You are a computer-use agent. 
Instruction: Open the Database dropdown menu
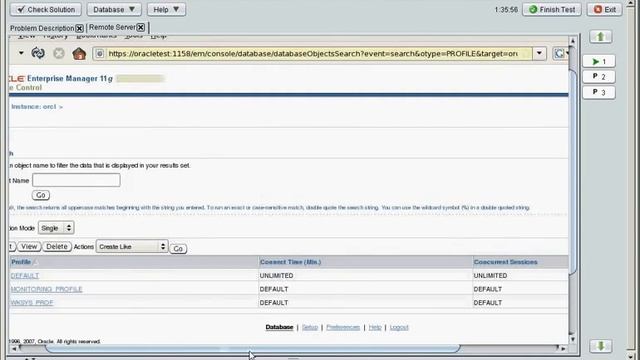[114, 9]
